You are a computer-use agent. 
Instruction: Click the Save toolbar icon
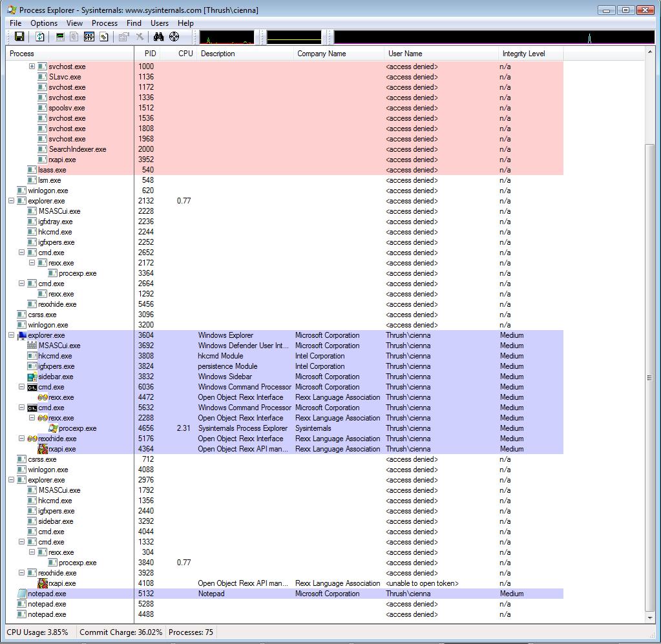[x=19, y=37]
